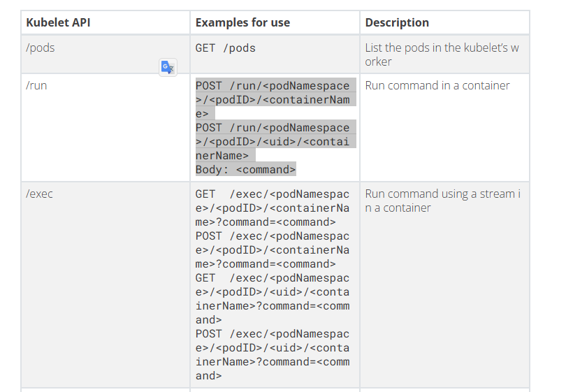Image resolution: width=573 pixels, height=392 pixels.
Task: Select the /pods API cell
Action: click(41, 48)
